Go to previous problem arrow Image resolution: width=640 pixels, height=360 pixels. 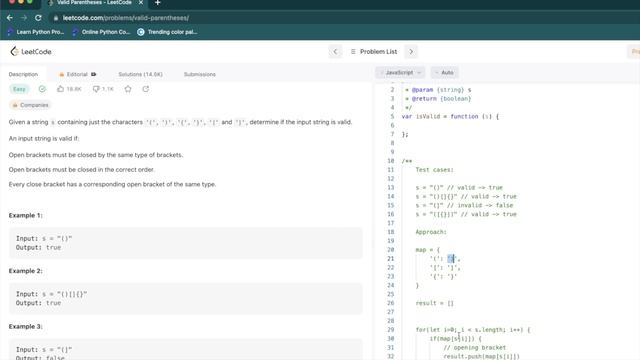click(x=335, y=51)
